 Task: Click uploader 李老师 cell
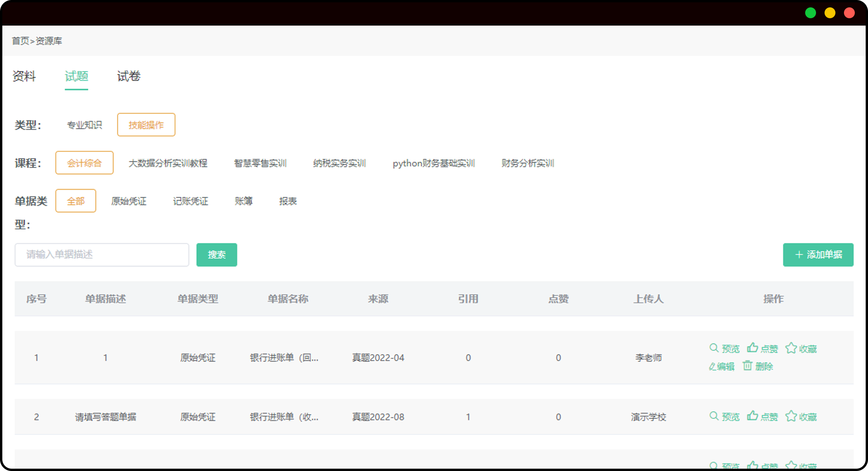(x=648, y=358)
